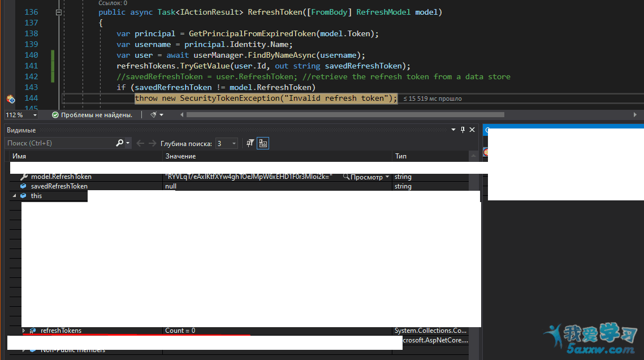
Task: Click the editor horizontal scrollbar left arrow
Action: coord(182,115)
